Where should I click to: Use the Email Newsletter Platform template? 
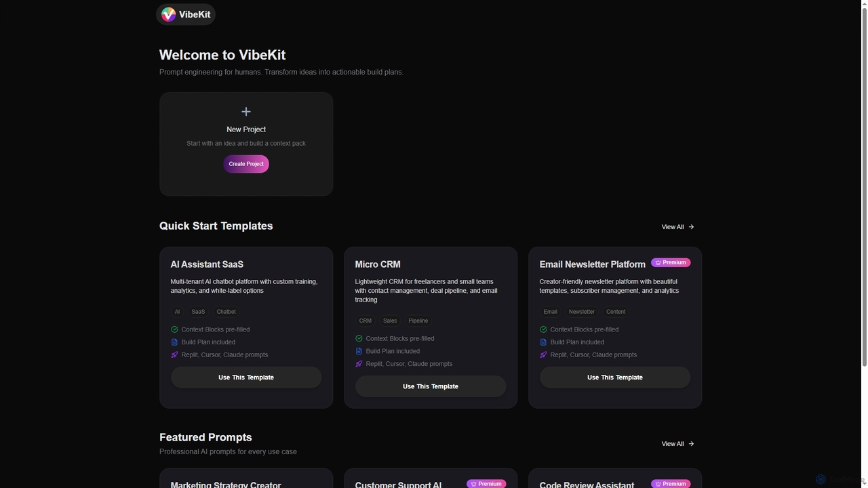[615, 378]
